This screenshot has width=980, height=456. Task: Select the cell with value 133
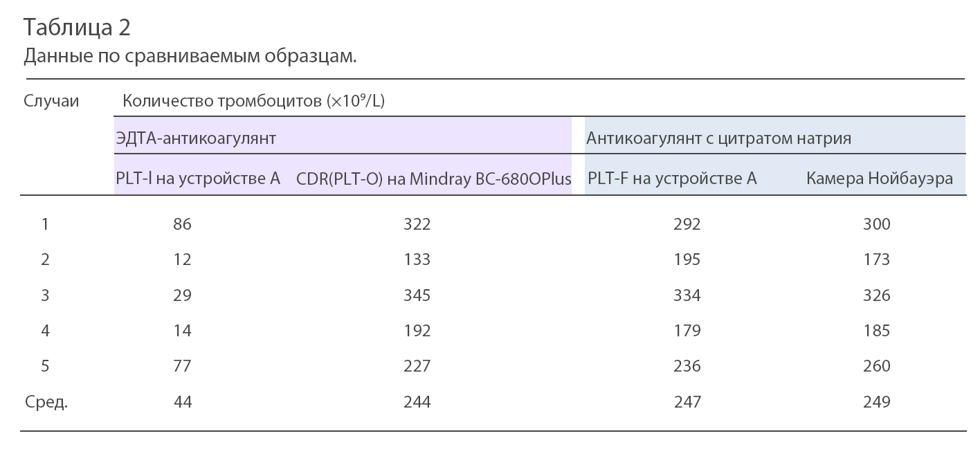(x=417, y=259)
